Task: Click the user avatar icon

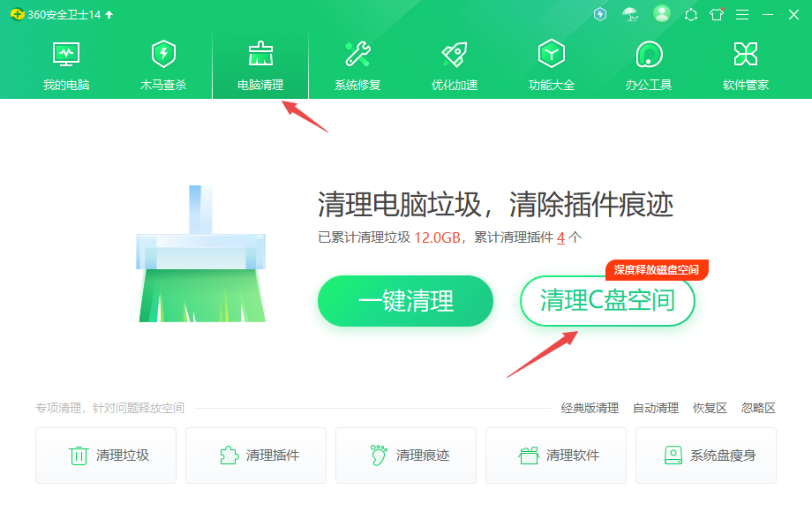Action: [x=660, y=14]
